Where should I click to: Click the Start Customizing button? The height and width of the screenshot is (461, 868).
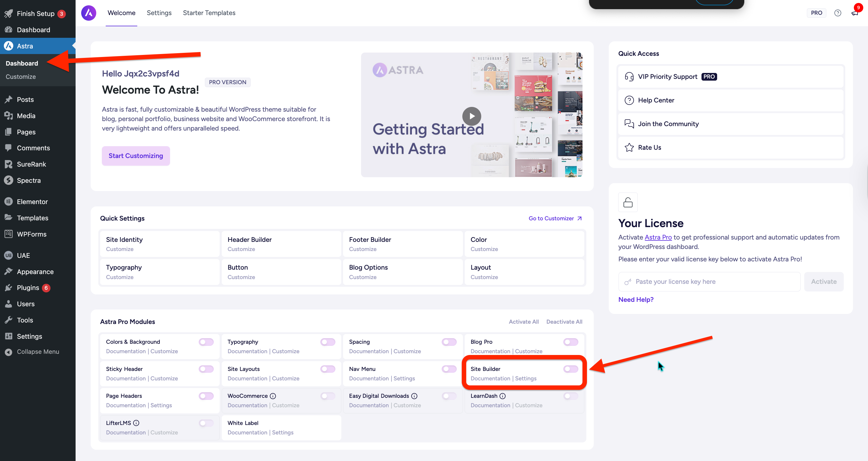(x=136, y=156)
